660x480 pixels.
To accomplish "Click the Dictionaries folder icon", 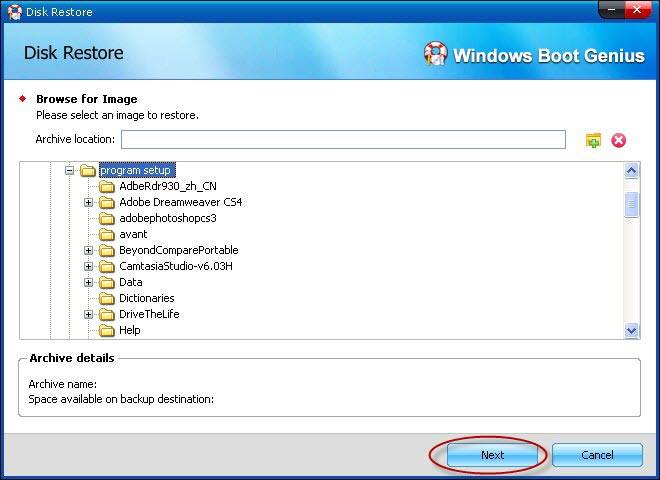I will [x=106, y=299].
